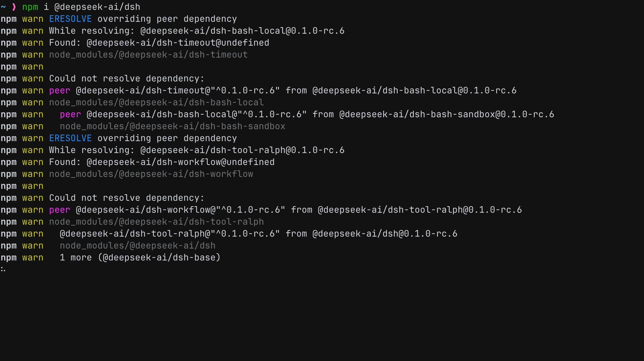Click the pager colon prompt at the bottom

tap(3, 269)
